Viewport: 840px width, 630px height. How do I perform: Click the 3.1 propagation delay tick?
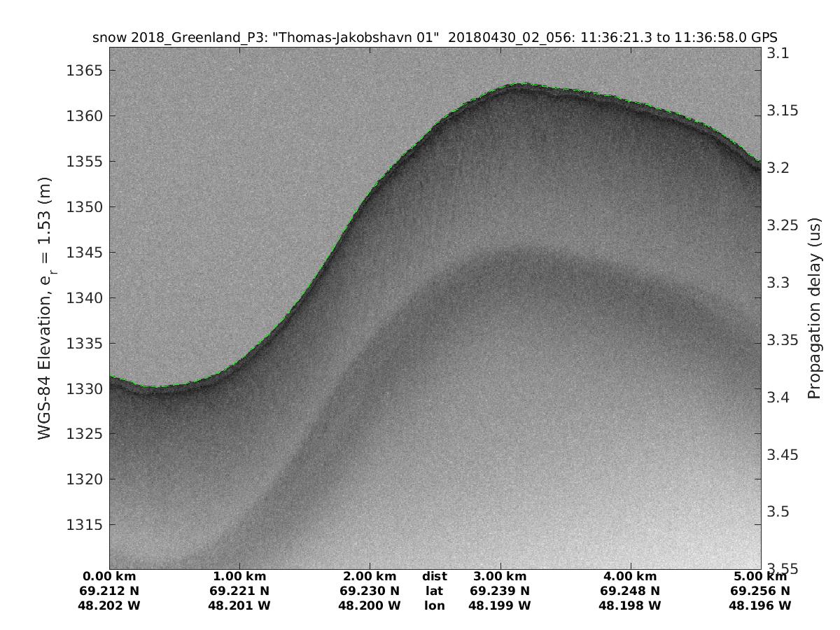(779, 53)
